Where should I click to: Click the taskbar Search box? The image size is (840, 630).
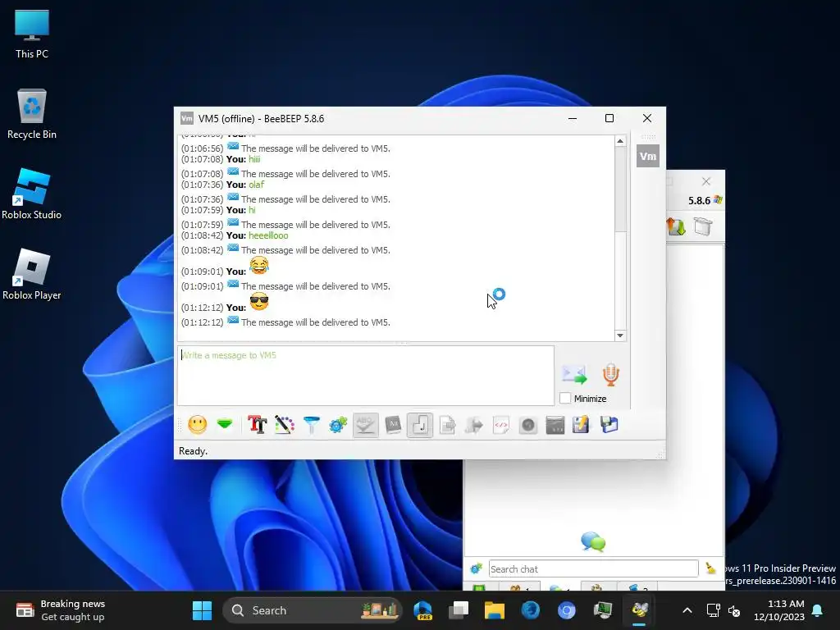coord(312,610)
